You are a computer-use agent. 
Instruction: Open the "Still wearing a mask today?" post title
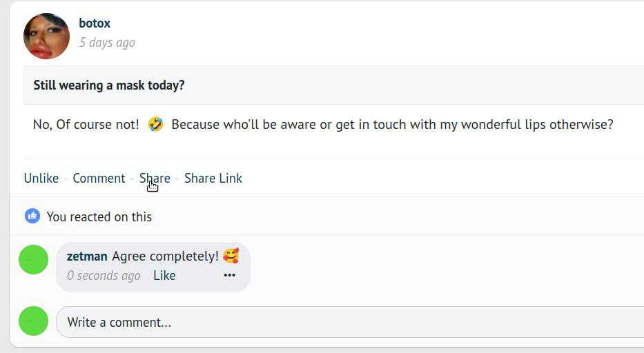coord(109,85)
